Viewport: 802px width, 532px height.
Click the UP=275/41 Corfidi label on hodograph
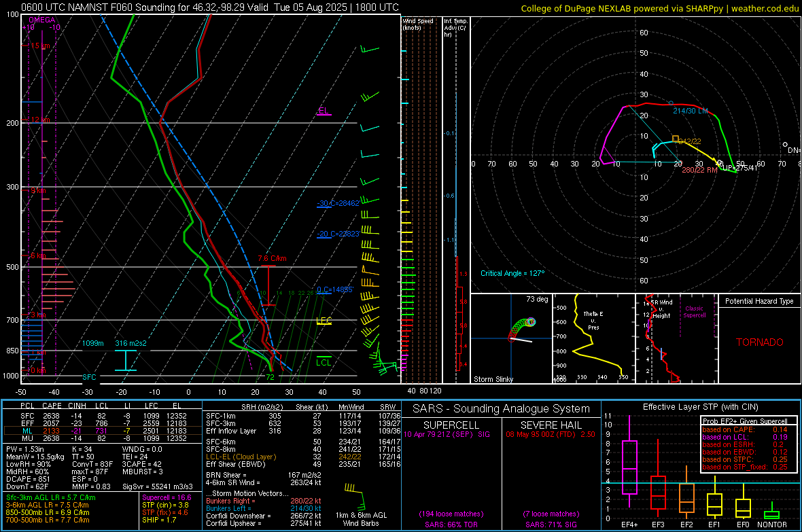[x=739, y=168]
